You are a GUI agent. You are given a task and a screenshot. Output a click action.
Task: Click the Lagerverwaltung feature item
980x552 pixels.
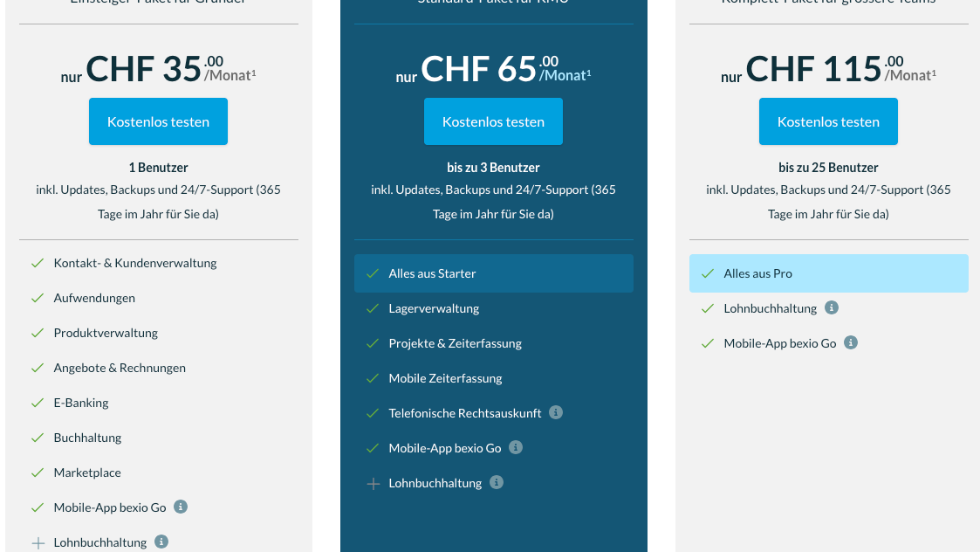(x=434, y=308)
